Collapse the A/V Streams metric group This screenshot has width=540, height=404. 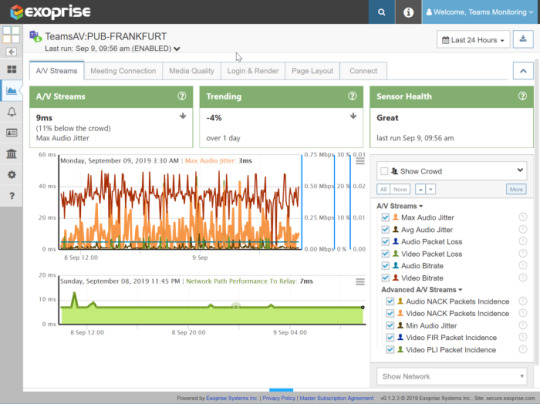[x=399, y=206]
